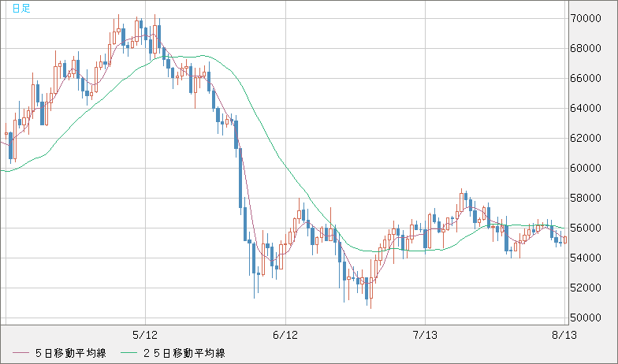Click the green 25-day legend line sample
Image resolution: width=618 pixels, height=364 pixels.
coord(128,353)
